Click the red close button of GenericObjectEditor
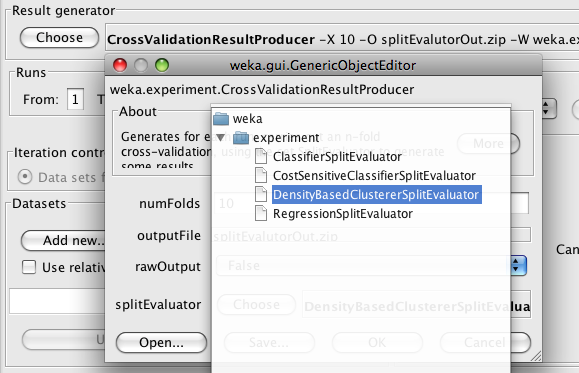 pyautogui.click(x=120, y=65)
